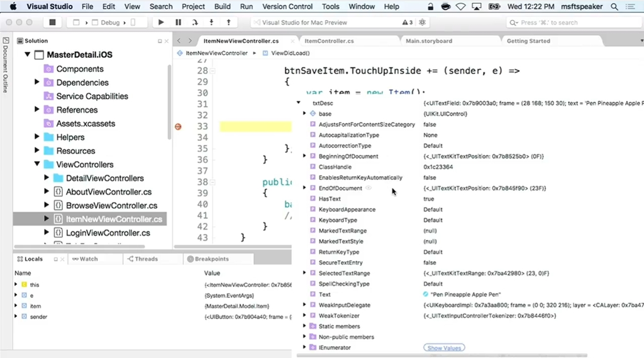Click the Step Over debug icon
Viewport: 644px width, 358px height.
[x=195, y=23]
